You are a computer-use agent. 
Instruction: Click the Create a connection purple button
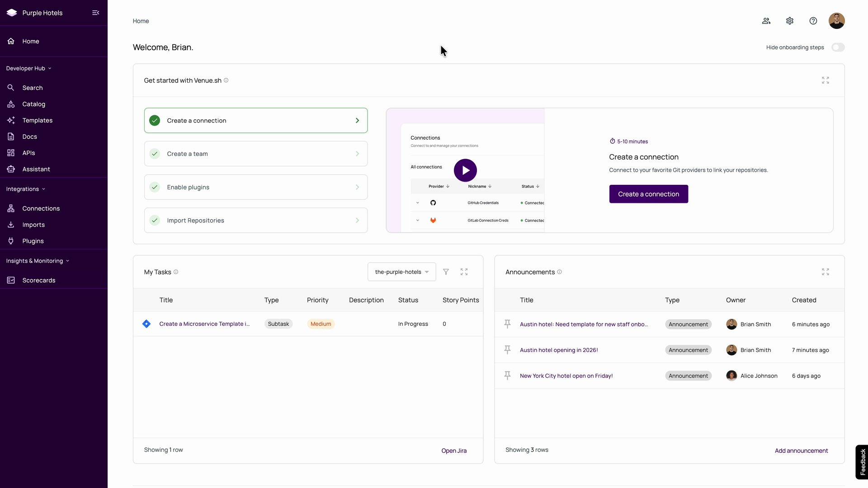[x=648, y=194]
